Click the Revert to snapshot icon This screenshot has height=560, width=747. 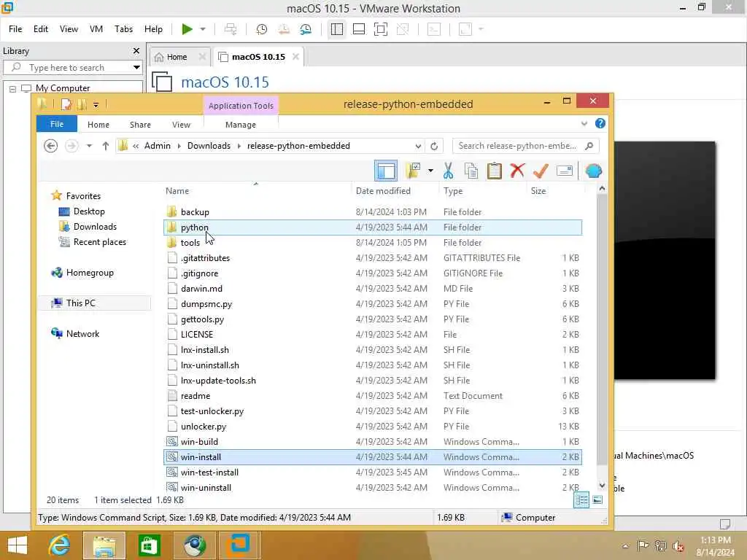tap(284, 29)
